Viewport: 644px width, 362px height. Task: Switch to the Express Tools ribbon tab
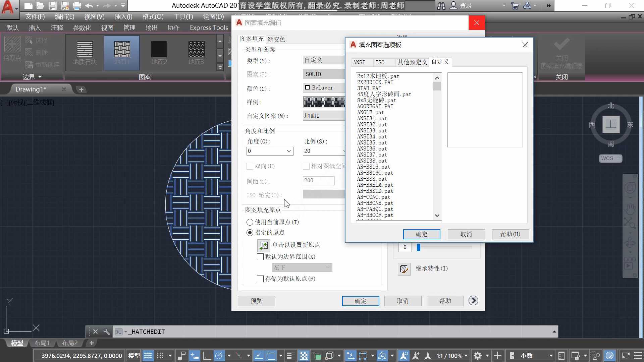click(209, 28)
